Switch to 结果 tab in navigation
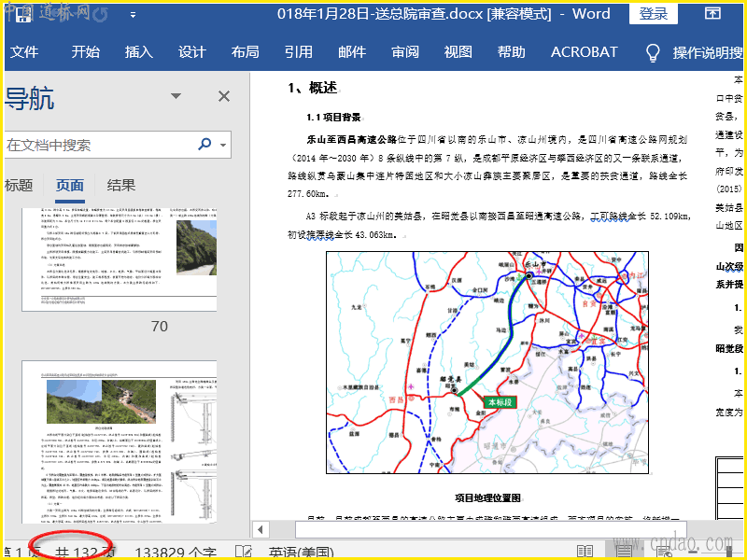Viewport: 747px width, 560px height. click(x=121, y=186)
